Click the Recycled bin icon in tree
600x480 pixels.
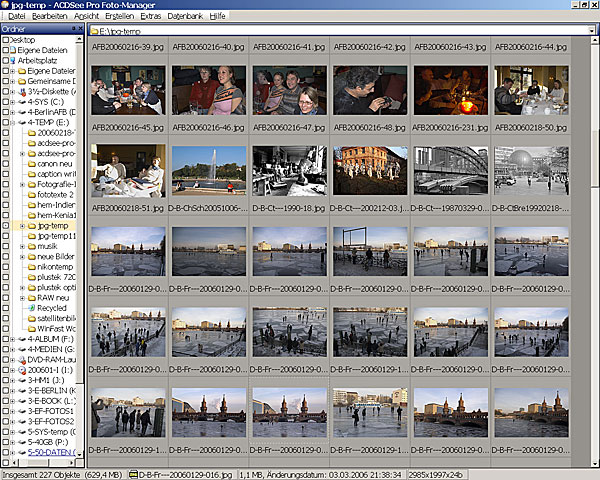(32, 308)
